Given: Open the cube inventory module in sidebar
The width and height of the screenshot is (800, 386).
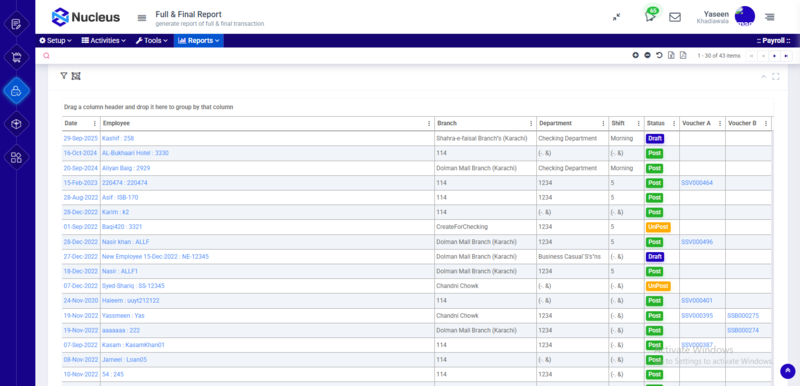Looking at the screenshot, I should click(16, 124).
